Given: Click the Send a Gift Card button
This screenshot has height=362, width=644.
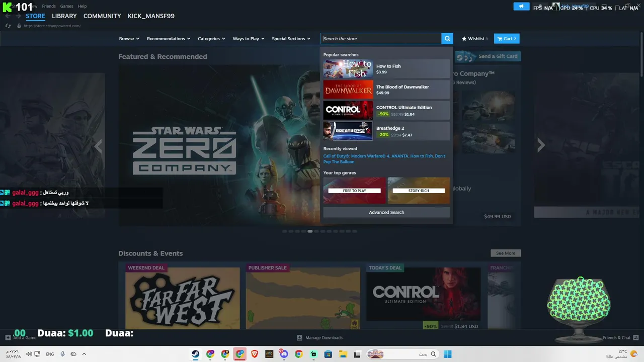Looking at the screenshot, I should coord(488,56).
